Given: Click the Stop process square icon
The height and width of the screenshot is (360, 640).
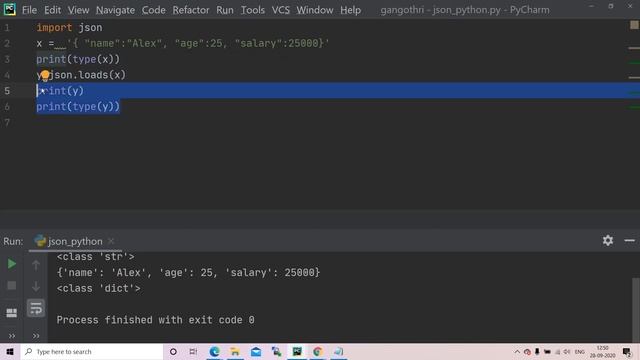Looking at the screenshot, I should 11,285.
